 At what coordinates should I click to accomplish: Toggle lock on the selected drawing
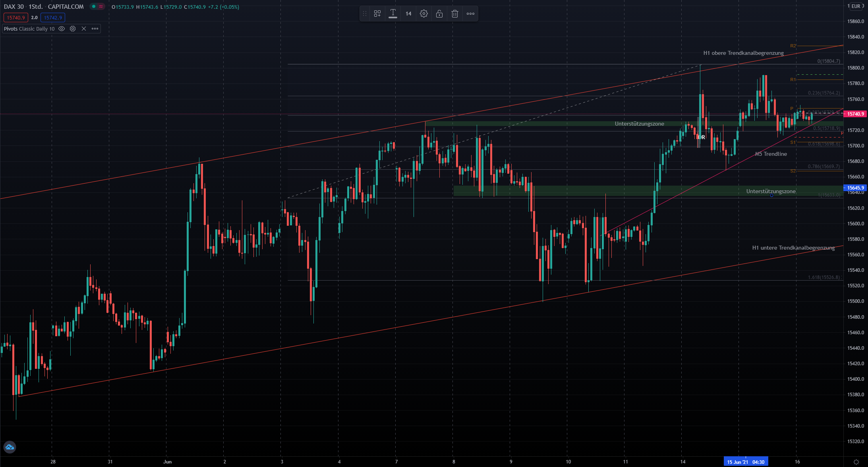coord(439,14)
